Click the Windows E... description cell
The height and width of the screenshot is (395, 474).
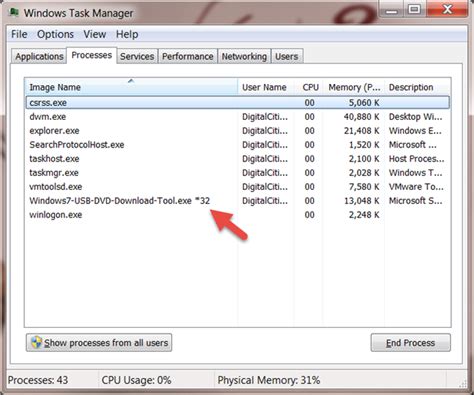415,131
